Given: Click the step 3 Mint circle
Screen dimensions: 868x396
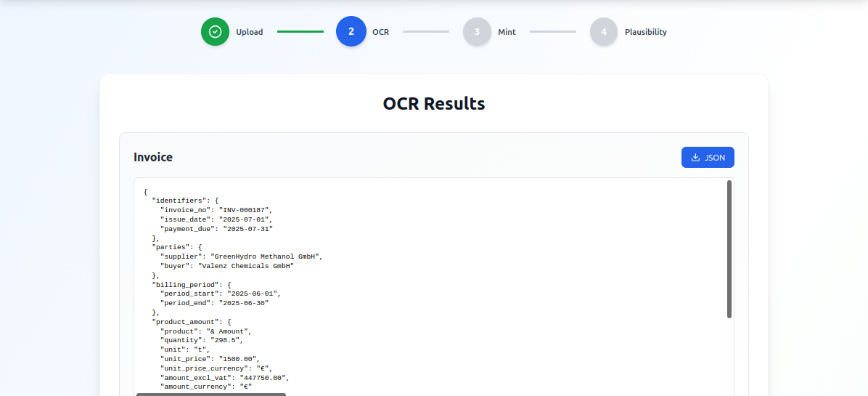Looking at the screenshot, I should tap(477, 32).
